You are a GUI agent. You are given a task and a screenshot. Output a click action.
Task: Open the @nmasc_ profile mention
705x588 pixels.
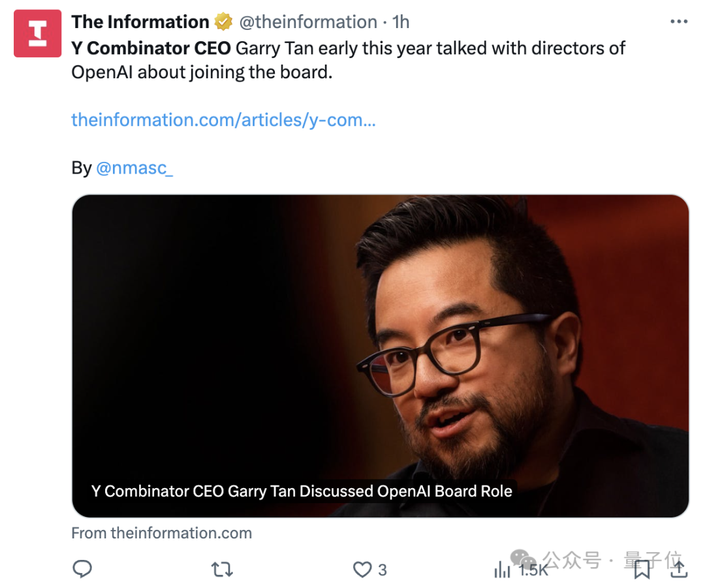[x=134, y=168]
